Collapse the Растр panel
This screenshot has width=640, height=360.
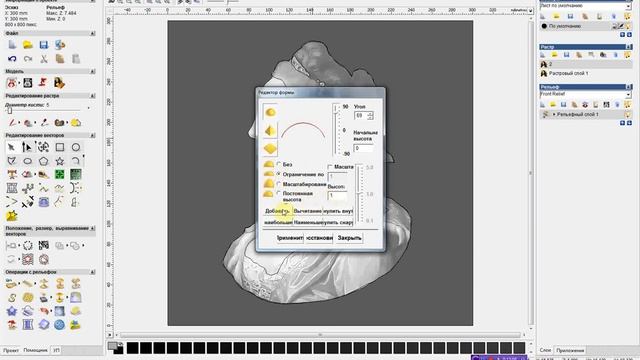pyautogui.click(x=628, y=47)
